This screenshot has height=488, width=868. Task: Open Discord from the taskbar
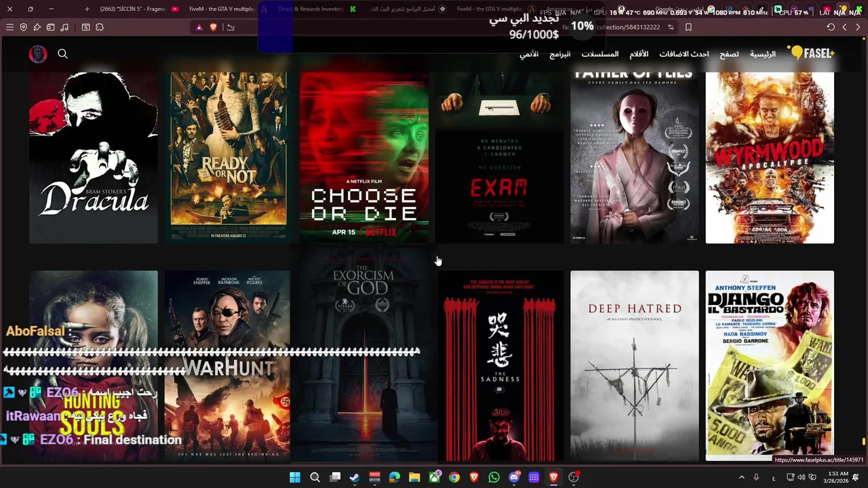pos(514,477)
